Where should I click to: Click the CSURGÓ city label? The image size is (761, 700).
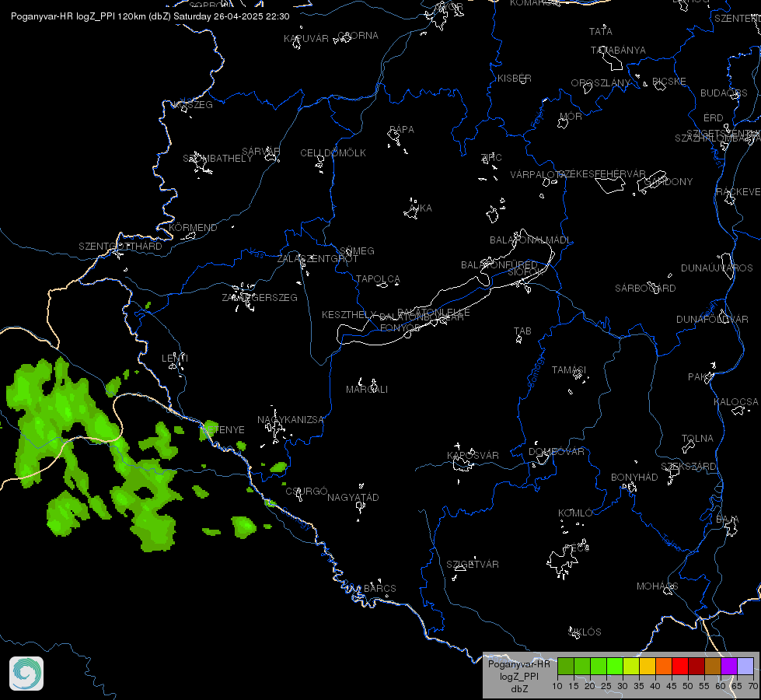307,492
